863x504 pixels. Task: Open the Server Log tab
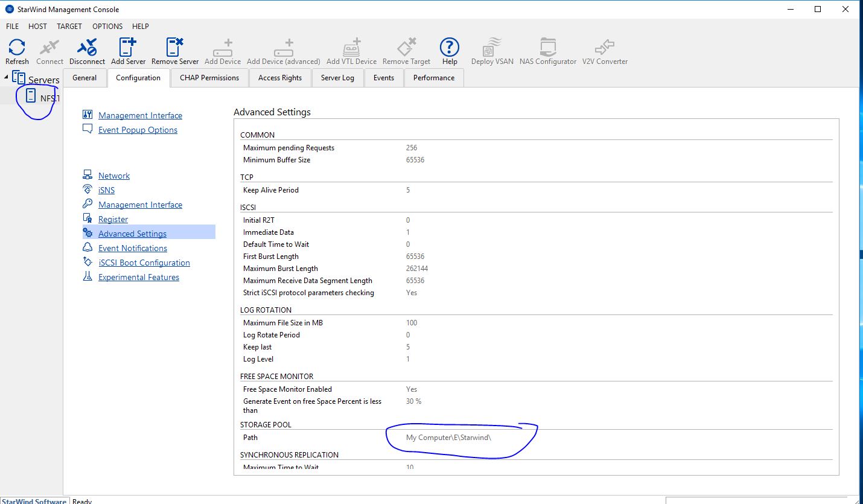point(337,78)
